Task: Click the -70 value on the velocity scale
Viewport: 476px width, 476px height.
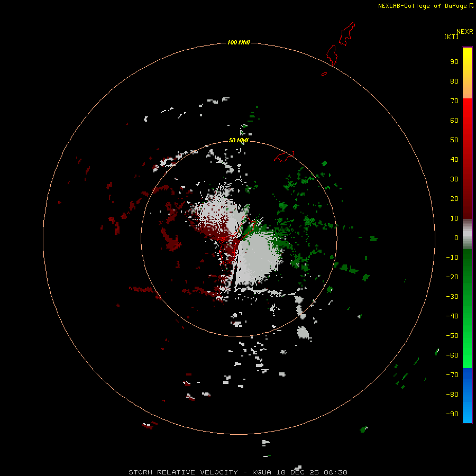Action: [x=452, y=375]
